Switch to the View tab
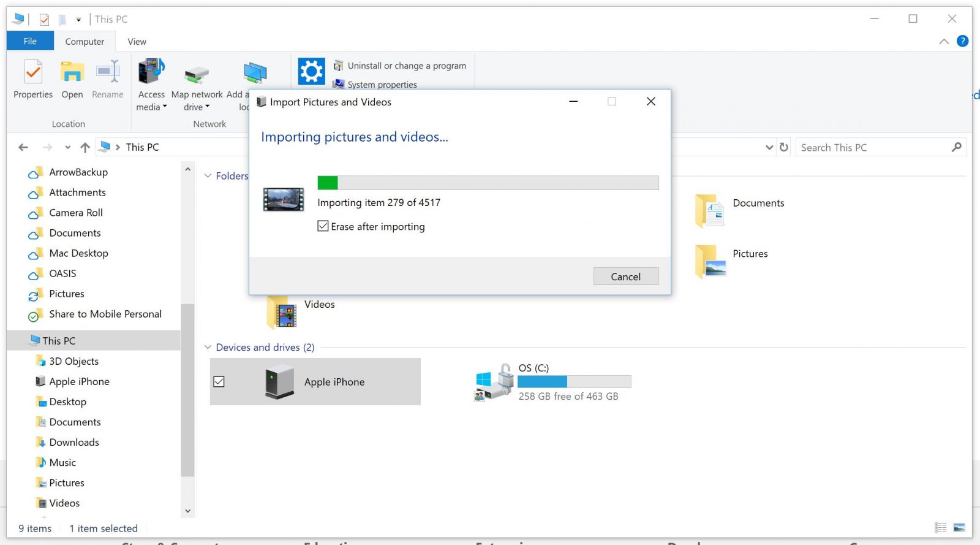 click(x=137, y=42)
